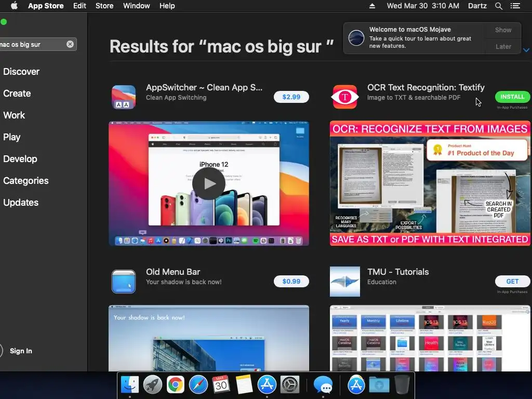Click the Dartz user menu
Image resolution: width=532 pixels, height=399 pixels.
coord(477,6)
